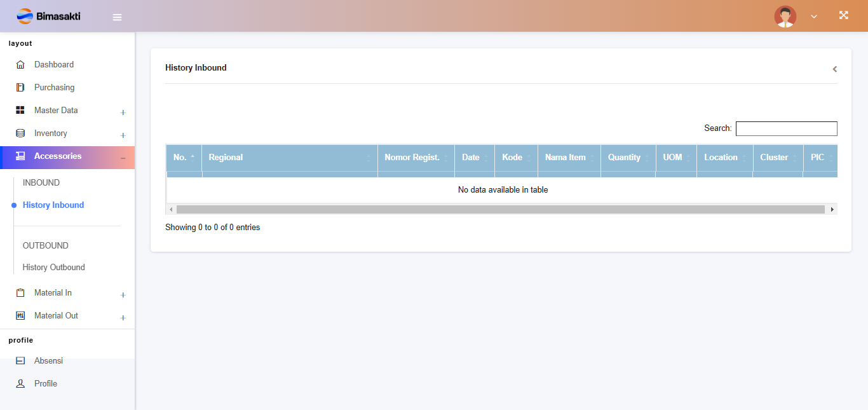Click the Absensi sidebar icon
868x410 pixels.
click(20, 361)
